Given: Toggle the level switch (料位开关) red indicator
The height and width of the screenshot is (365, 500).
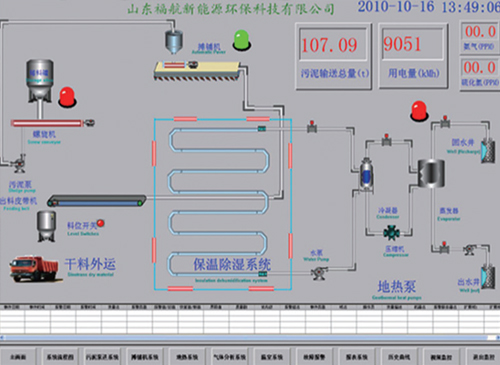Looking at the screenshot, I should pyautogui.click(x=100, y=223).
